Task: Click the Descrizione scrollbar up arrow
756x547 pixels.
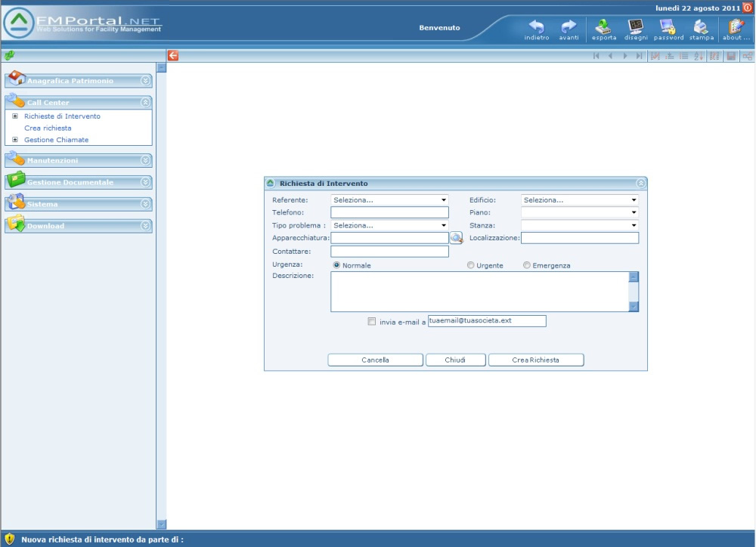Action: pyautogui.click(x=634, y=277)
